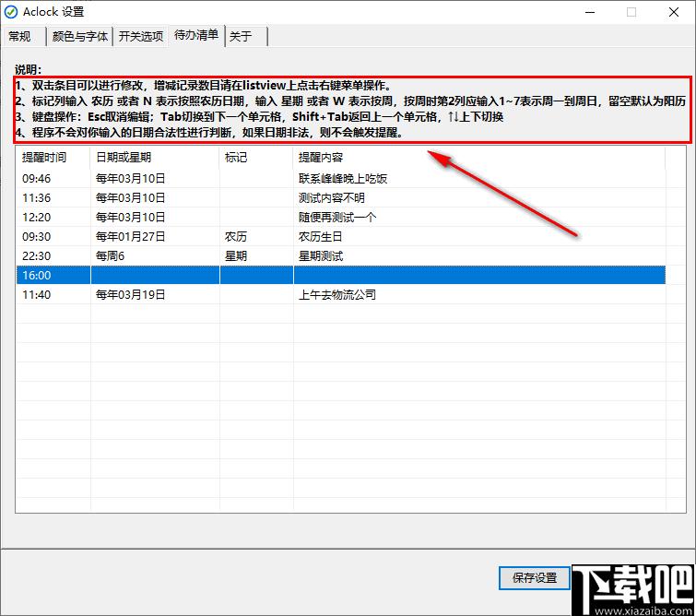
Task: Click the highlighted 16:00 time cell
Action: (36, 276)
